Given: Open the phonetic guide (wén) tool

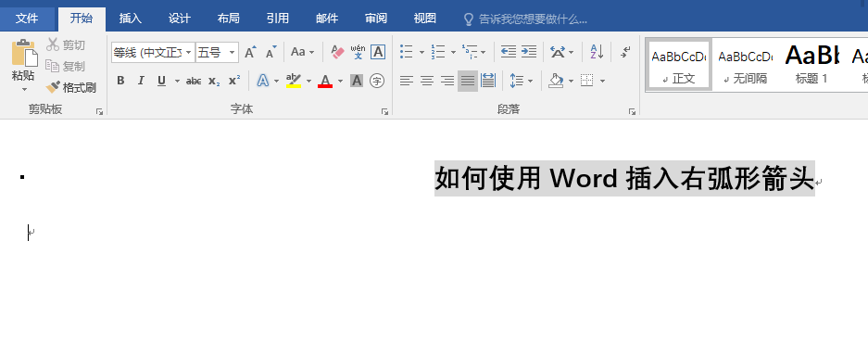Looking at the screenshot, I should [x=359, y=53].
